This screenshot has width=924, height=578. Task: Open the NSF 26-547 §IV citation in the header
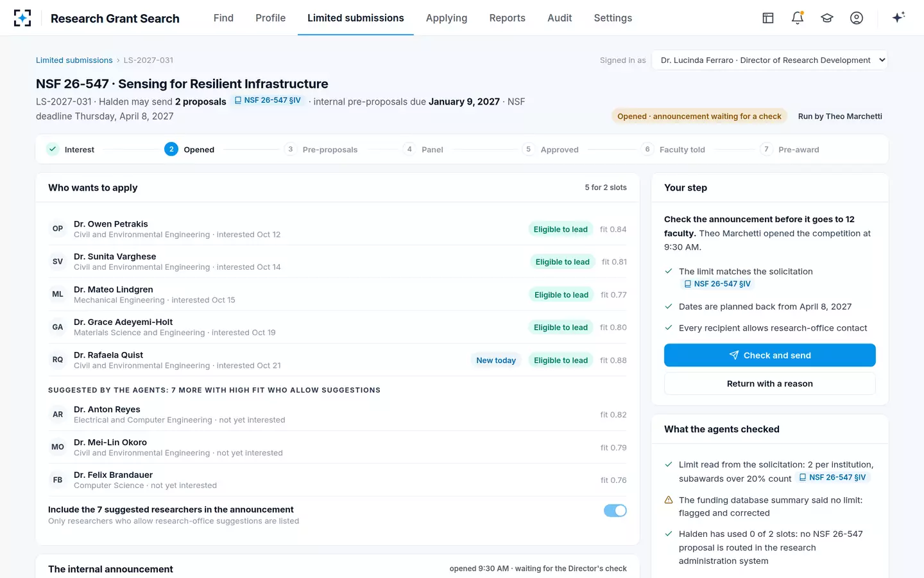[268, 100]
